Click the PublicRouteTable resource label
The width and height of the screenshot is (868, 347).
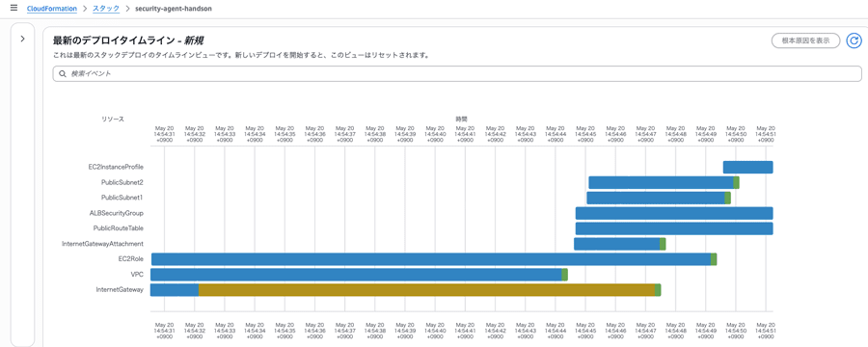coord(119,228)
